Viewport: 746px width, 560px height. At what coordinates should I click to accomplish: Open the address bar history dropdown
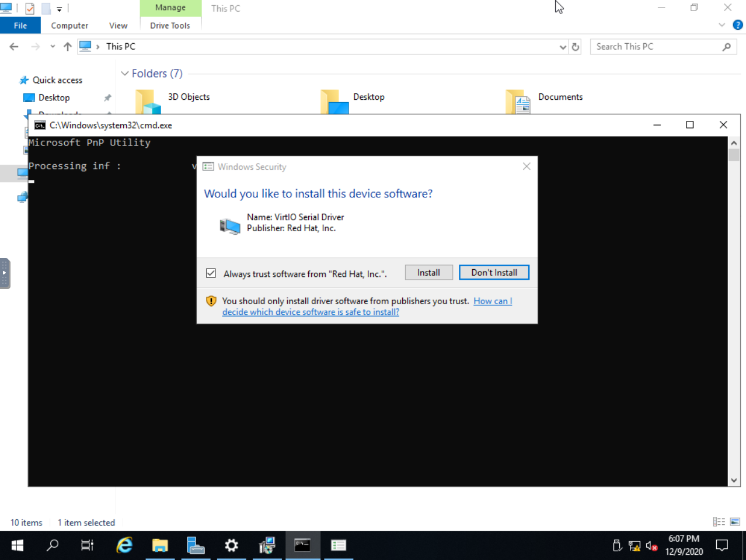[563, 47]
